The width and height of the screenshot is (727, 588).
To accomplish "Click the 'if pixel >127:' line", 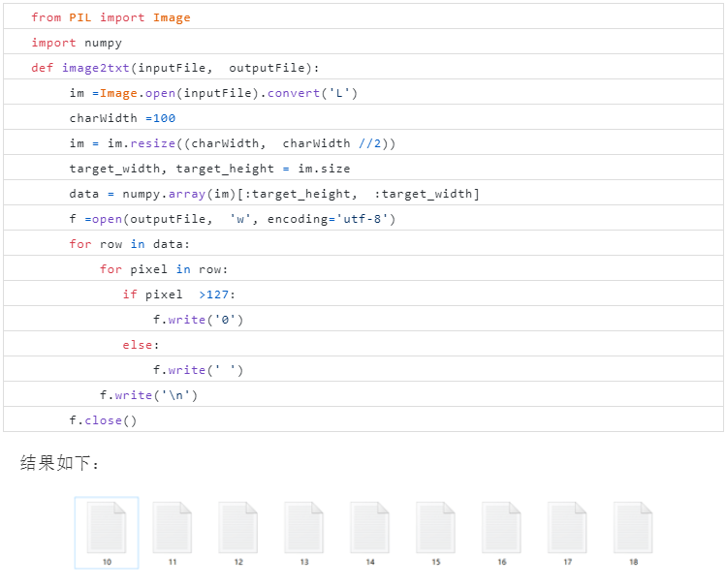I will 363,294.
